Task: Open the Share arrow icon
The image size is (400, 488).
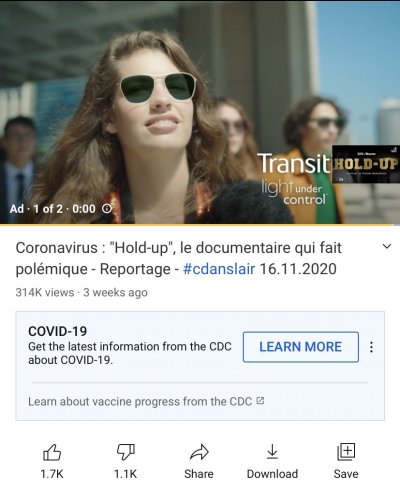Action: tap(199, 452)
